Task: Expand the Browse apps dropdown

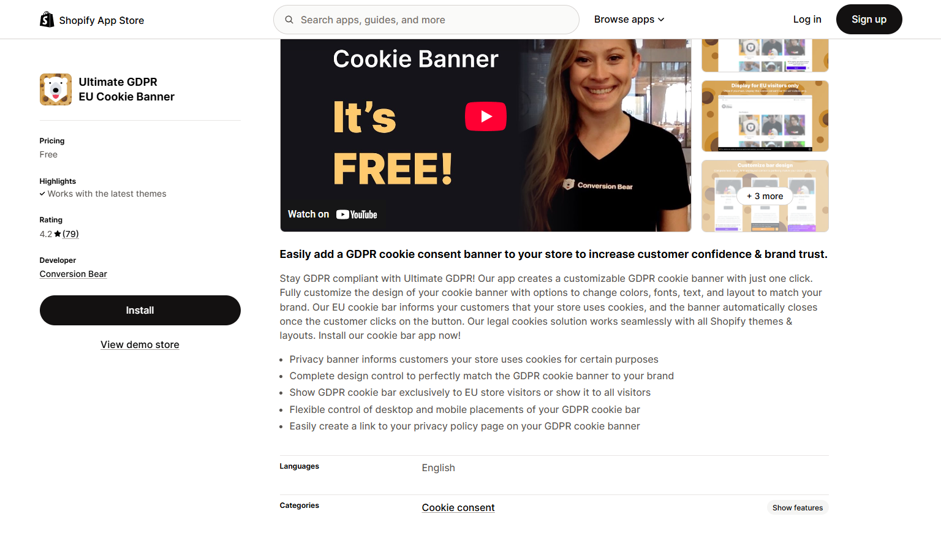Action: (629, 20)
